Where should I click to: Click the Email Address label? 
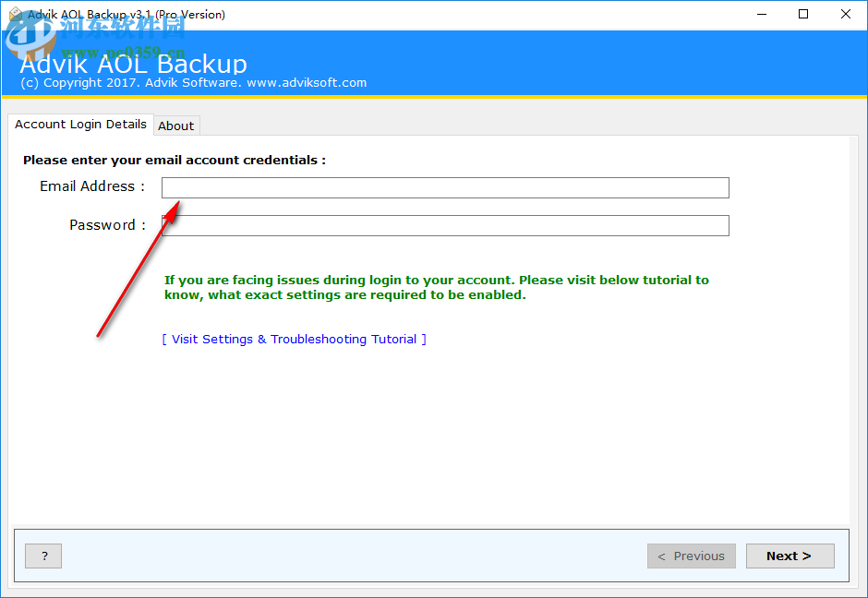click(x=91, y=186)
